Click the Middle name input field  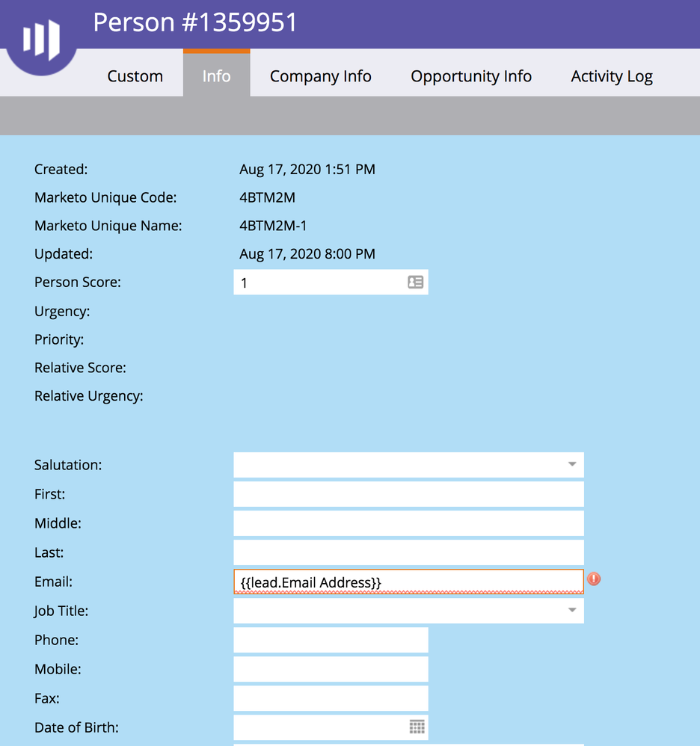(409, 523)
